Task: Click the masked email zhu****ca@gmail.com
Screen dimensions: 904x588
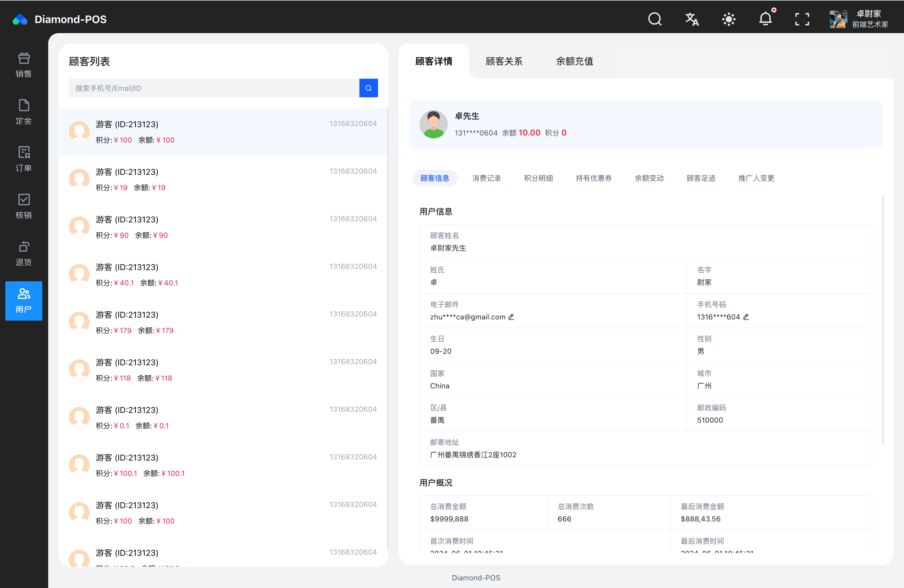Action: [468, 317]
